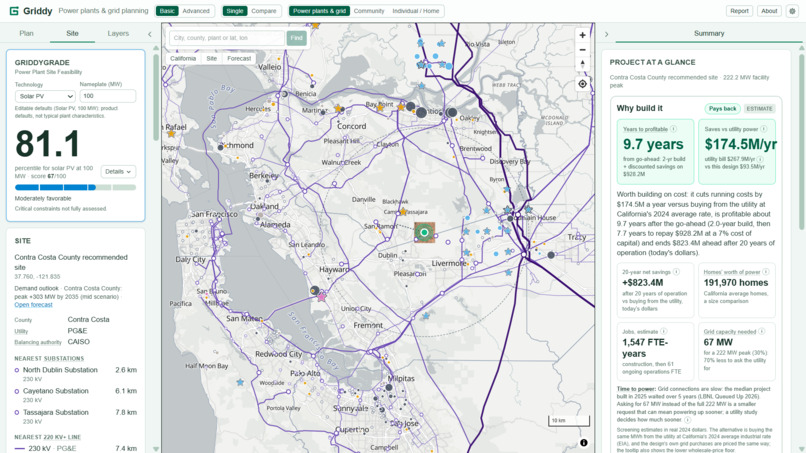Click orange star marker near San Rafael
This screenshot has height=453, width=806.
pos(171,134)
